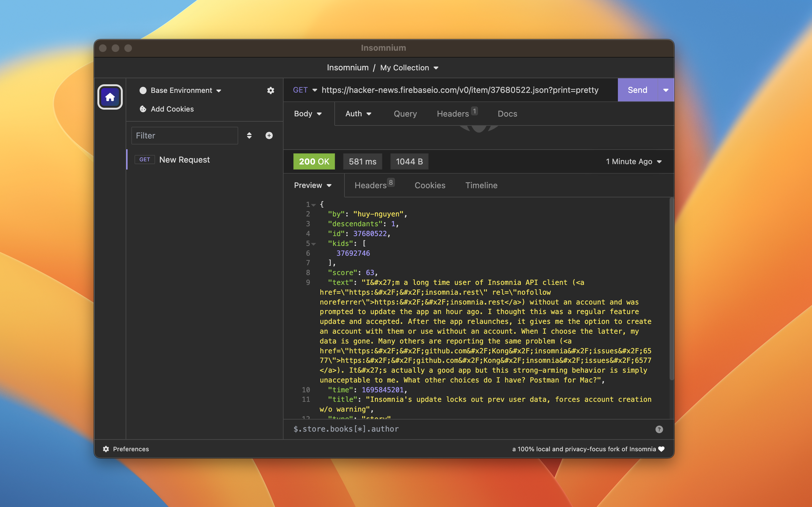Open environment settings gear icon
The height and width of the screenshot is (507, 812).
[271, 91]
